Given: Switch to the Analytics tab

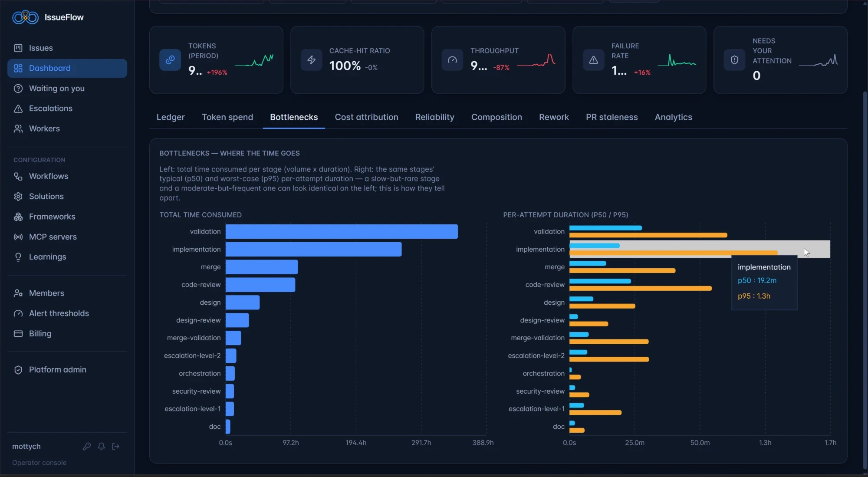Looking at the screenshot, I should point(673,117).
